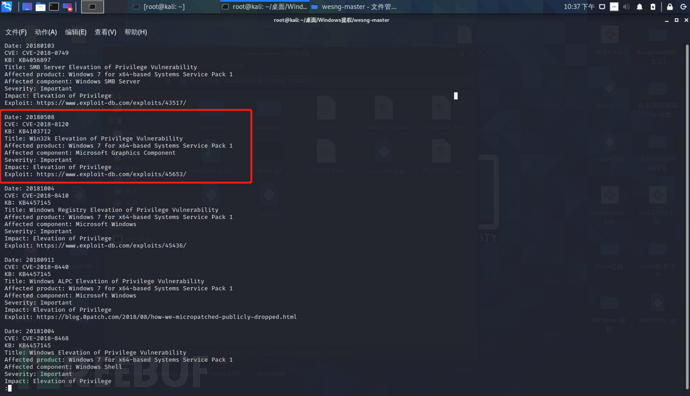Open the 动作(A) menu

point(46,32)
